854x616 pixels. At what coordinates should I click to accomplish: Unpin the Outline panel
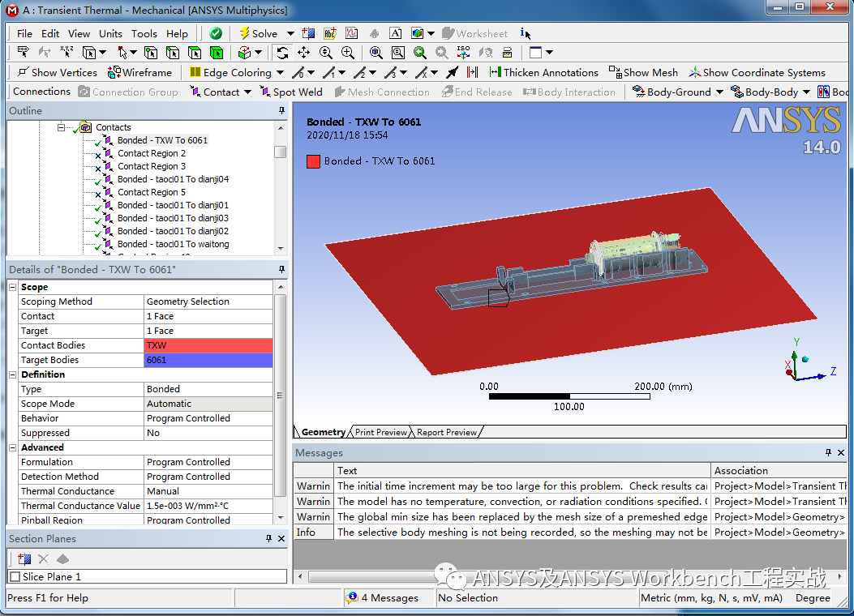281,110
